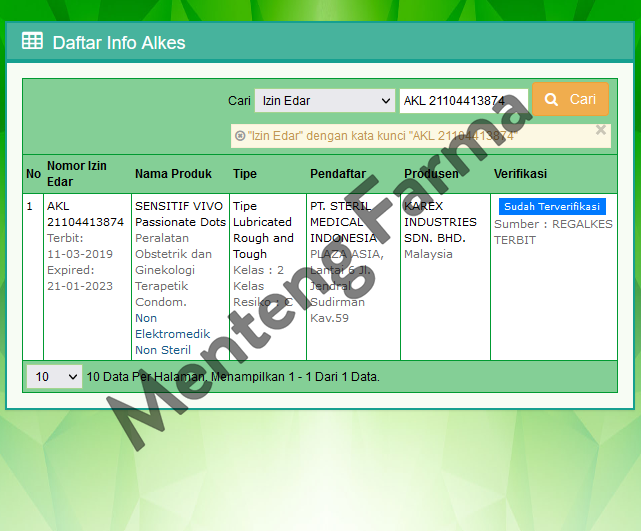Click the Sudah Terverifikasi badge

(552, 206)
